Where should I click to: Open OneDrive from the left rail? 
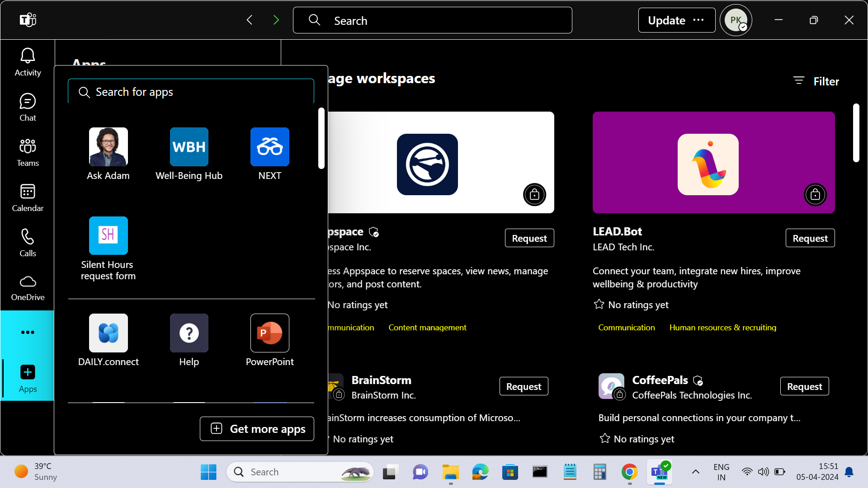[28, 288]
